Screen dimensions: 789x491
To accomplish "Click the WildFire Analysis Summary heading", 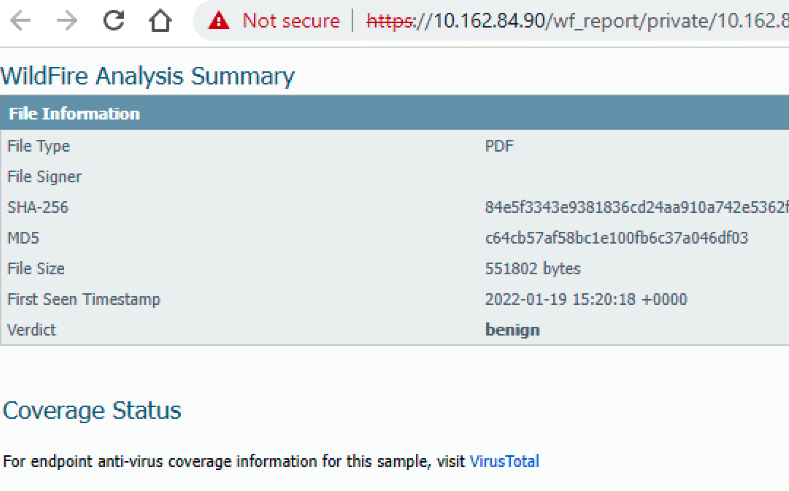I will pos(148,76).
